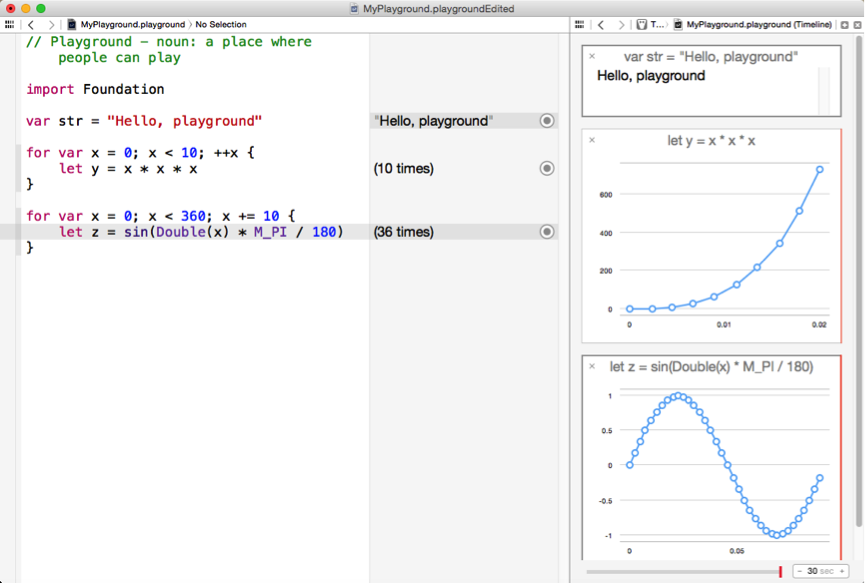
Task: Click the timeline vertical scrollbar
Action: pos(858,281)
